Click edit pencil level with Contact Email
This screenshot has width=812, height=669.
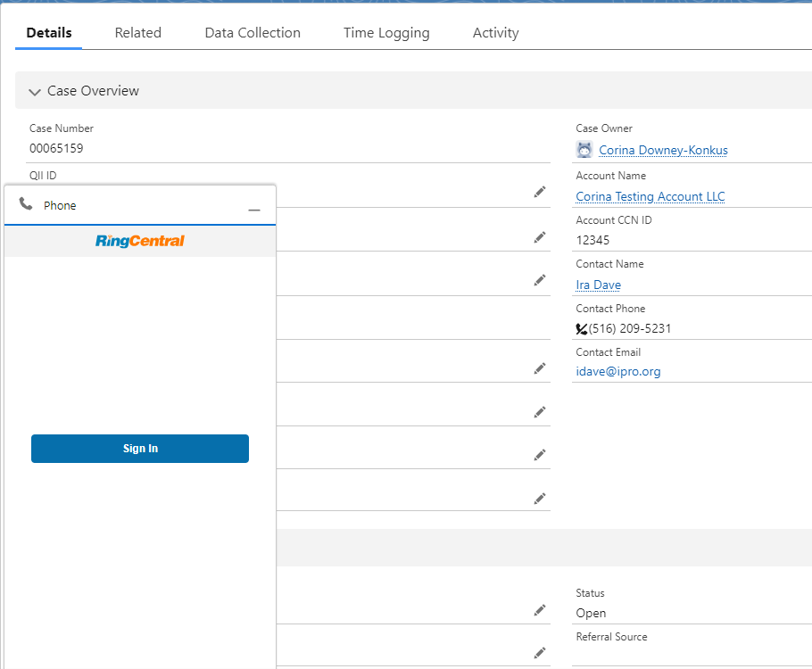coord(540,368)
